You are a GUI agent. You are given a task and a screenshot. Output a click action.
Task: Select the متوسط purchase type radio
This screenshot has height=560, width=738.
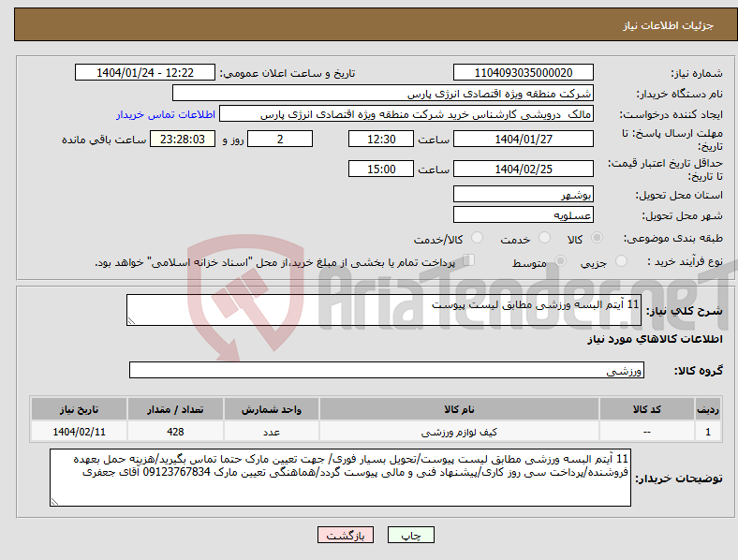560,260
